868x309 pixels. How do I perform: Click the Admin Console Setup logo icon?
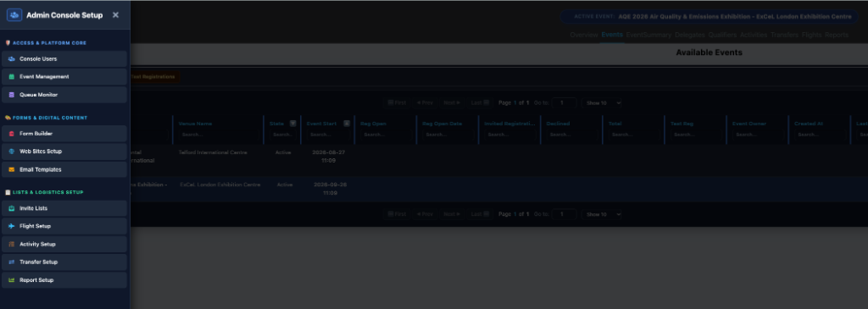(14, 15)
